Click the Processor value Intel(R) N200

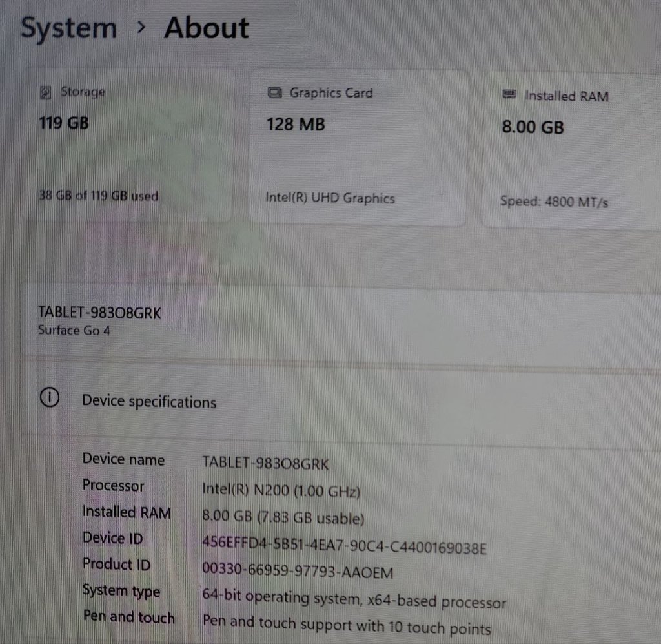click(281, 490)
